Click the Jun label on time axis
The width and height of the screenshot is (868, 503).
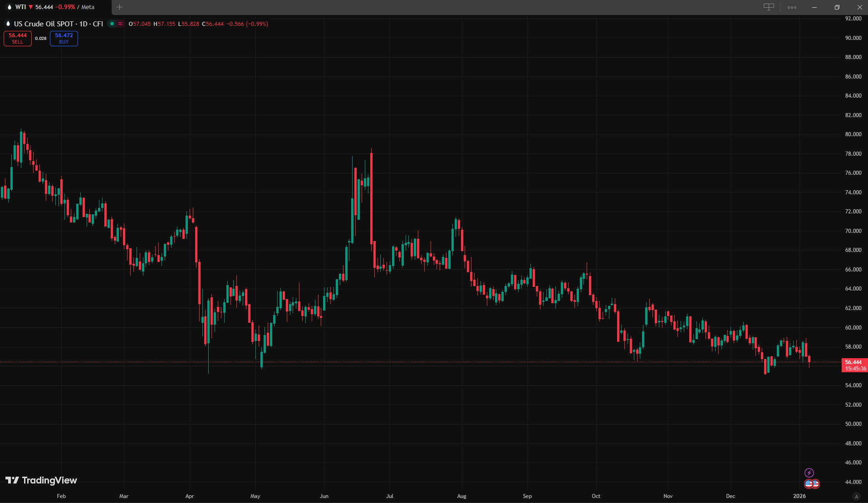[x=324, y=496]
